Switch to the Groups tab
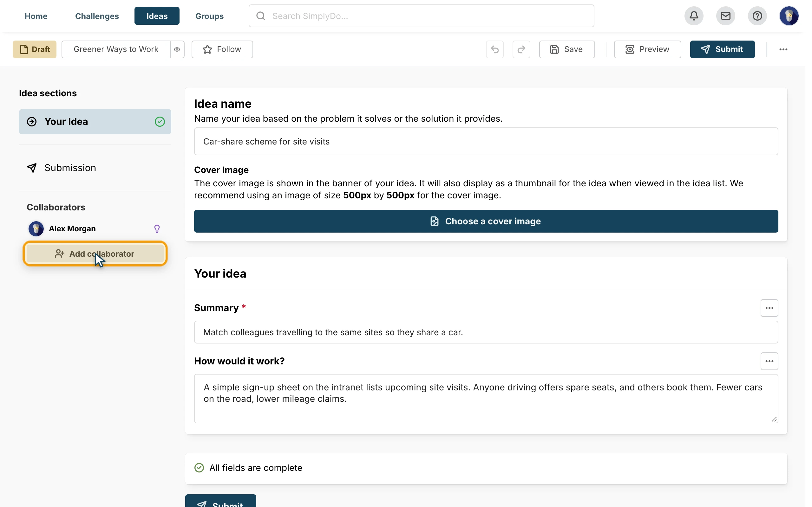The height and width of the screenshot is (507, 812). click(x=209, y=16)
